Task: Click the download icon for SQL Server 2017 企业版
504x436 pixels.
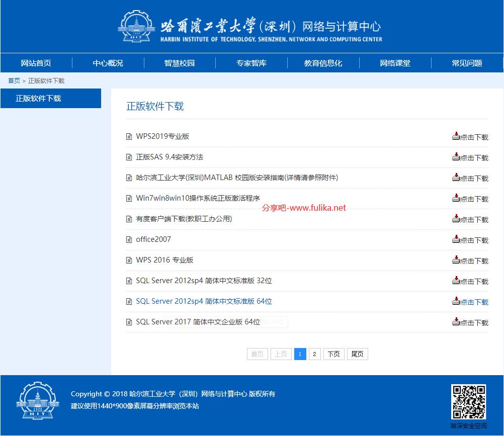Action: point(456,321)
